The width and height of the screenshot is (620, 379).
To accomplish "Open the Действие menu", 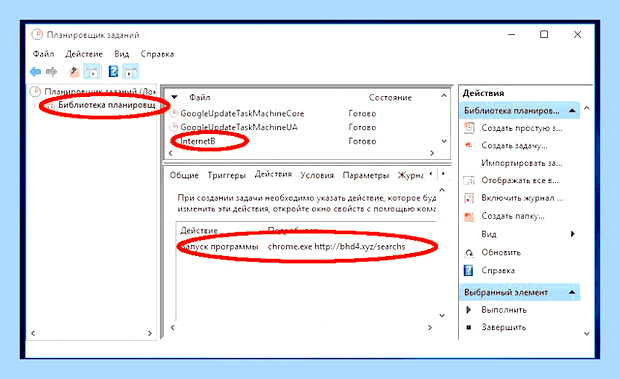I will [84, 54].
